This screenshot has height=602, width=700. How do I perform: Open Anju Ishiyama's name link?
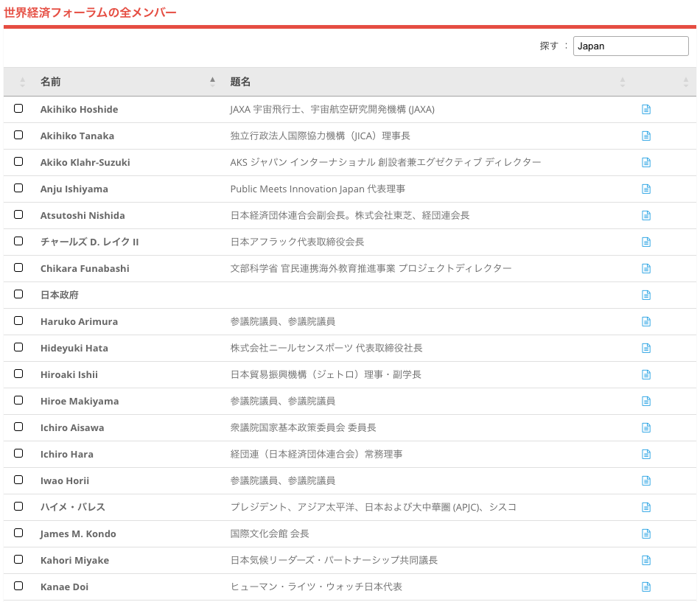point(74,189)
